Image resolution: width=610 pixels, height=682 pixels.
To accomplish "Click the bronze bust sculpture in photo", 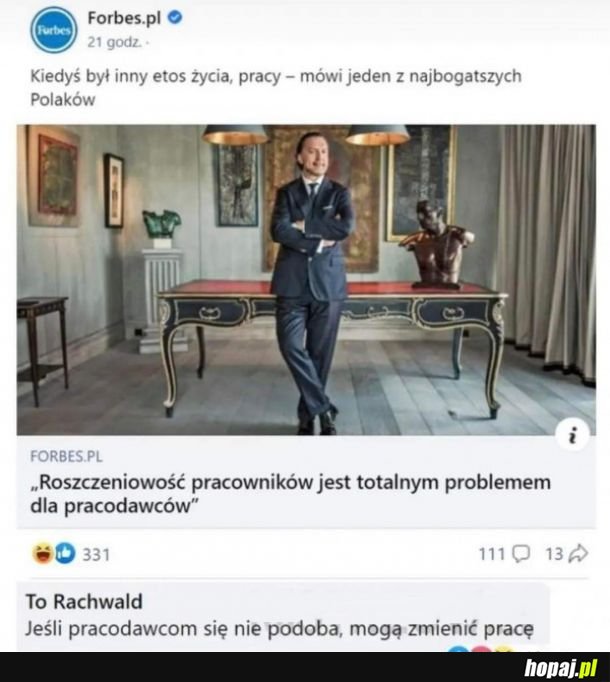I will [x=435, y=243].
